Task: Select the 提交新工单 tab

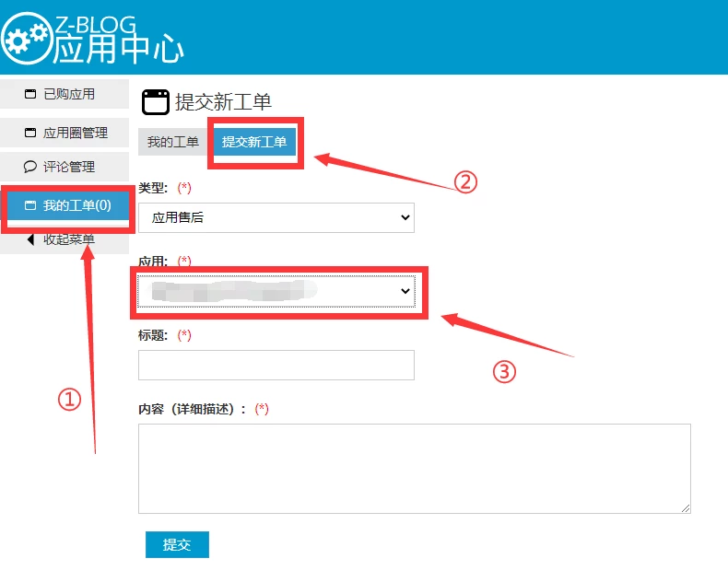Action: 254,142
